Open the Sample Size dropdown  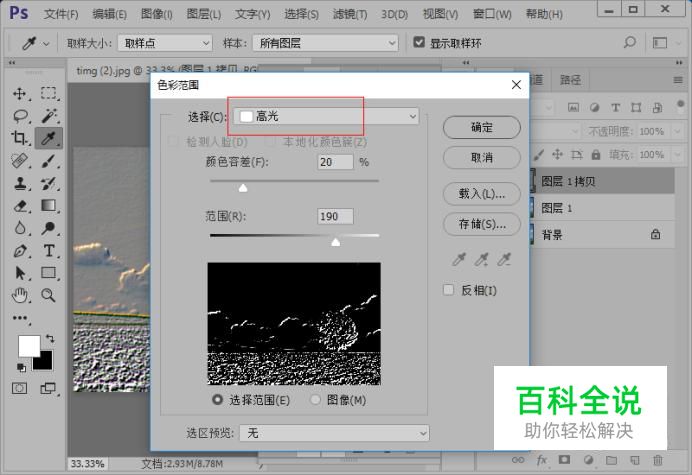165,43
